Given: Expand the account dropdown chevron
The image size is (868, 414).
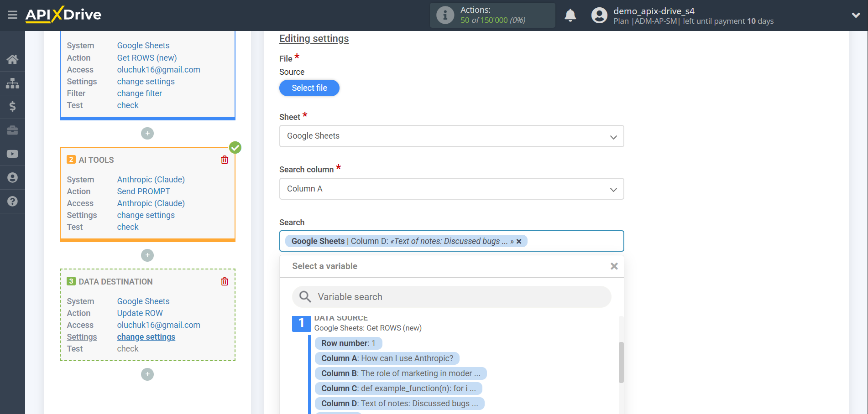Looking at the screenshot, I should pyautogui.click(x=856, y=15).
